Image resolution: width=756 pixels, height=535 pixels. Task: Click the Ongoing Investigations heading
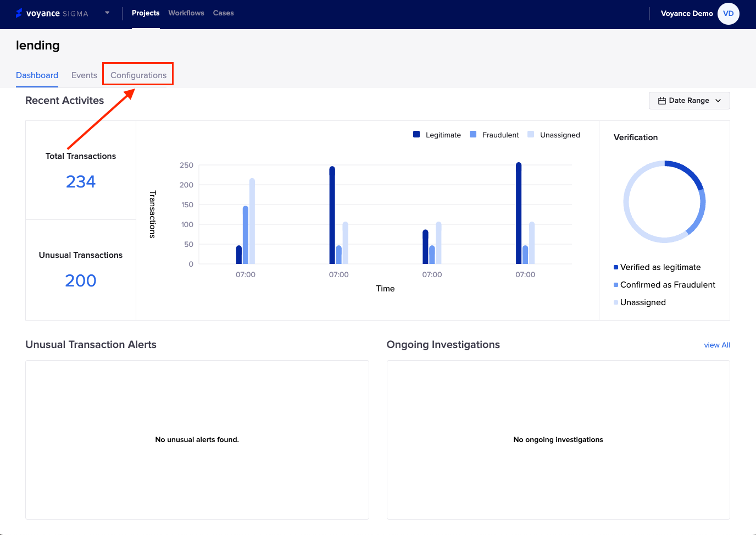(443, 345)
